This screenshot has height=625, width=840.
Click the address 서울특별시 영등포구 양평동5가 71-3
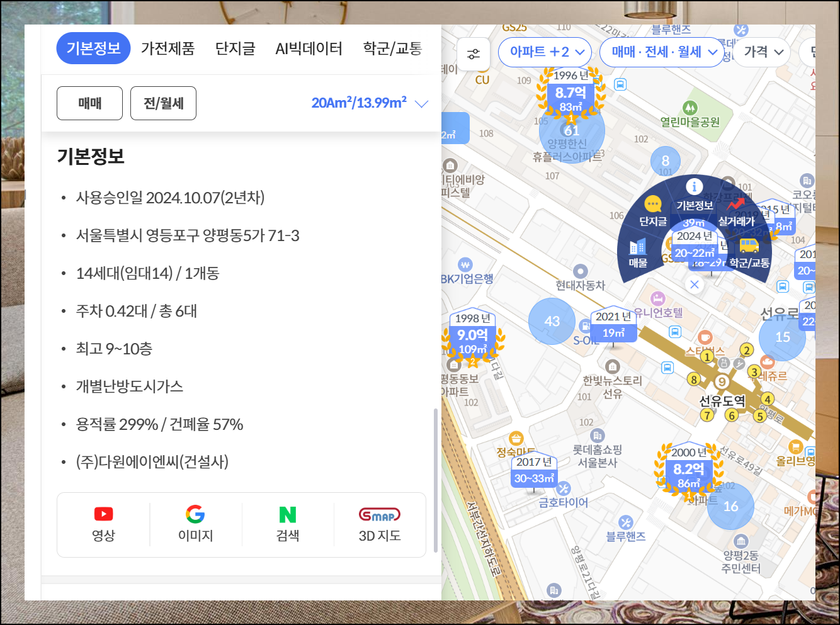(x=188, y=235)
